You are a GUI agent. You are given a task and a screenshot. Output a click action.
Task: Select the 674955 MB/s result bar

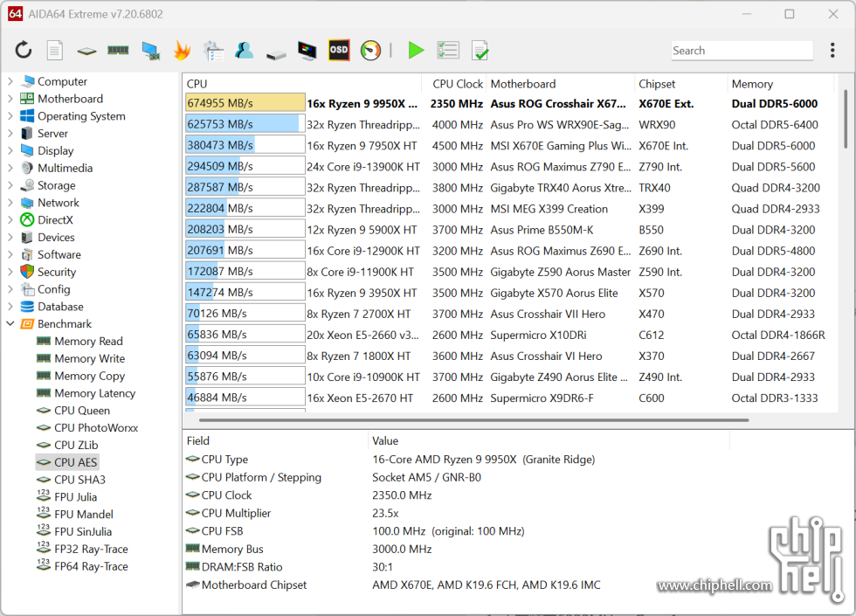pyautogui.click(x=245, y=103)
